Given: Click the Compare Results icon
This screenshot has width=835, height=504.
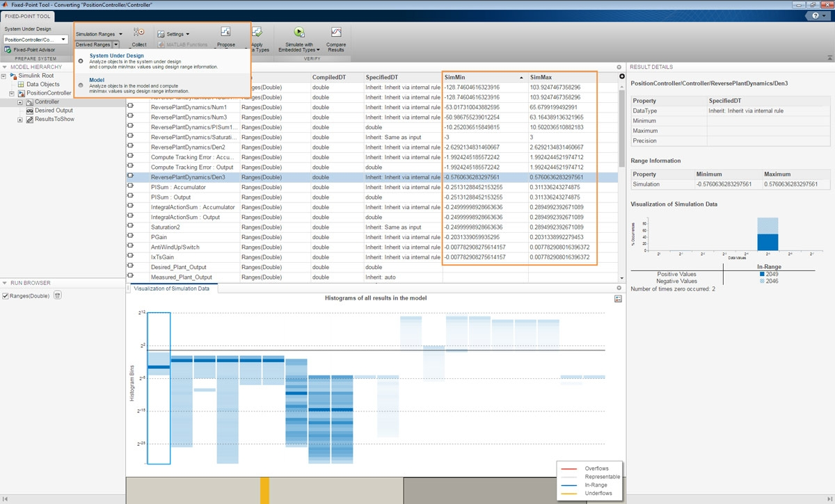Looking at the screenshot, I should [x=336, y=33].
